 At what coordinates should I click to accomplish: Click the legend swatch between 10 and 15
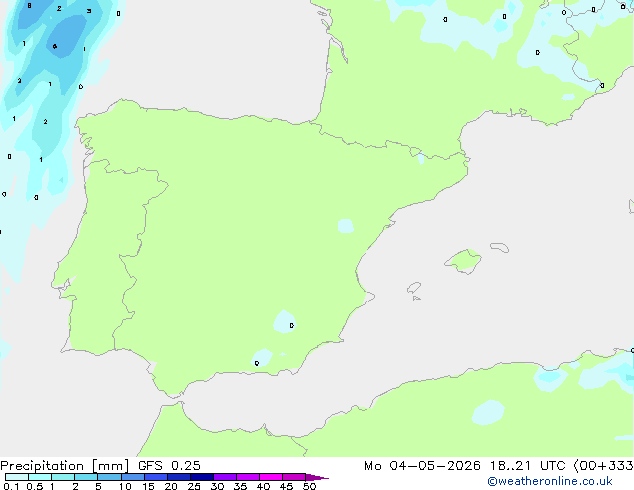point(133,477)
